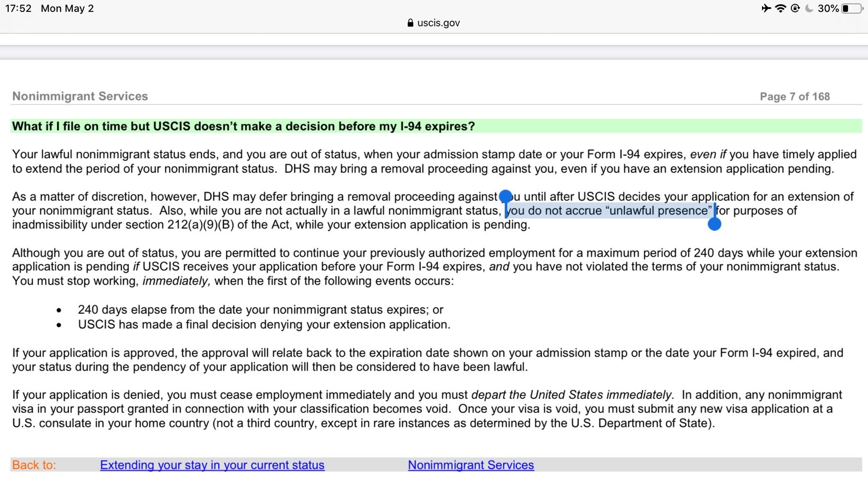Tap the Do Not Disturb moon icon
Viewport: 868px width, 493px height.
click(x=809, y=8)
